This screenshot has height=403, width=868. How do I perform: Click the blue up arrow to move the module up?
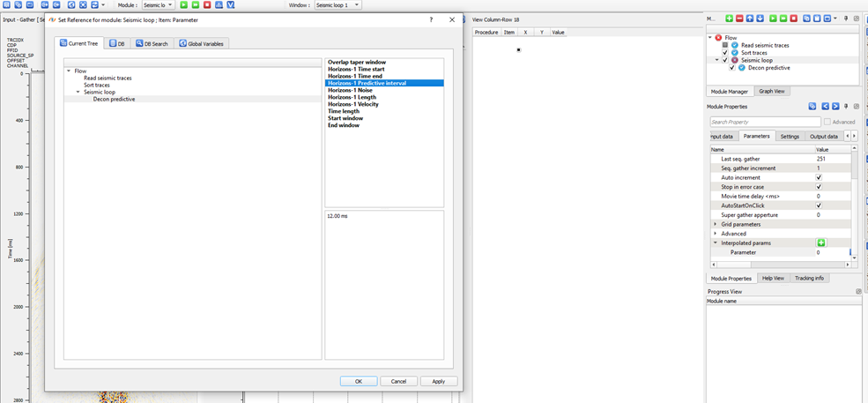(750, 19)
